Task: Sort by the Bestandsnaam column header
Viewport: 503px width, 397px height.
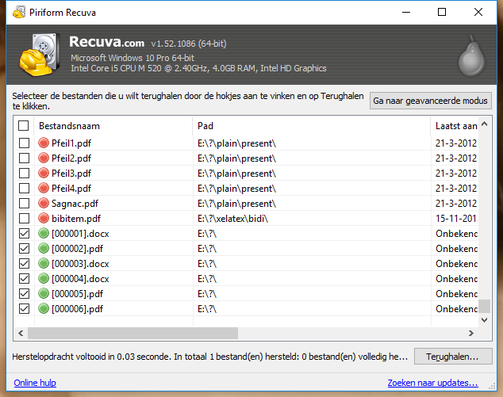Action: click(114, 126)
